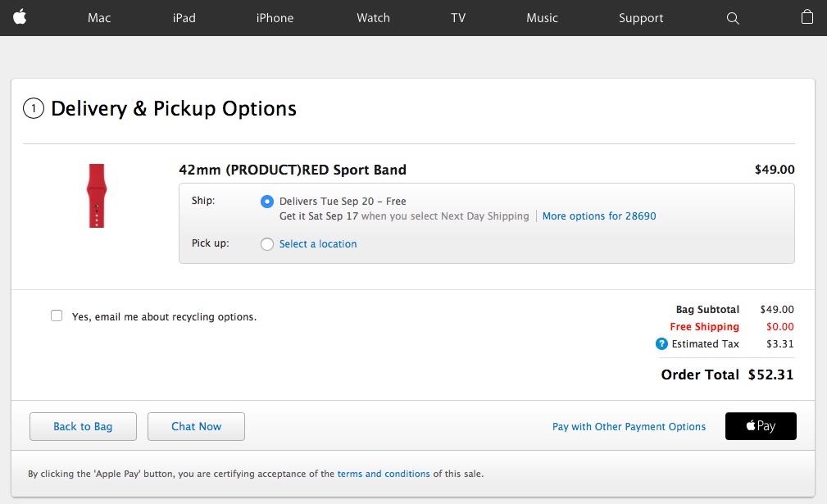Click the Order Total amount $52.31

pos(770,375)
